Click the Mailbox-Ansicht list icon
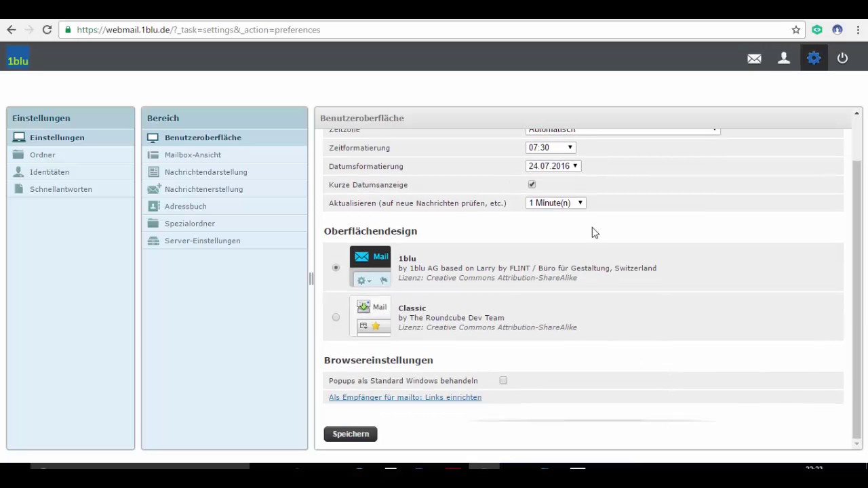The image size is (868, 488). click(153, 155)
